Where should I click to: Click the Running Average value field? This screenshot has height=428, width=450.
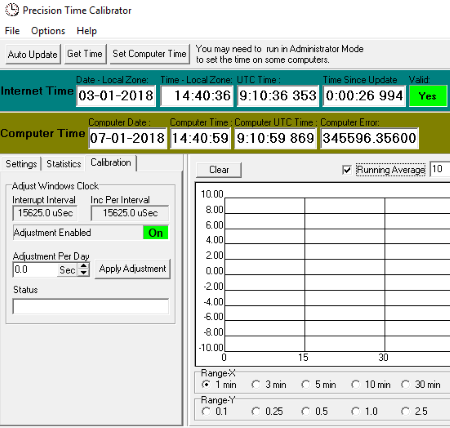pyautogui.click(x=440, y=169)
